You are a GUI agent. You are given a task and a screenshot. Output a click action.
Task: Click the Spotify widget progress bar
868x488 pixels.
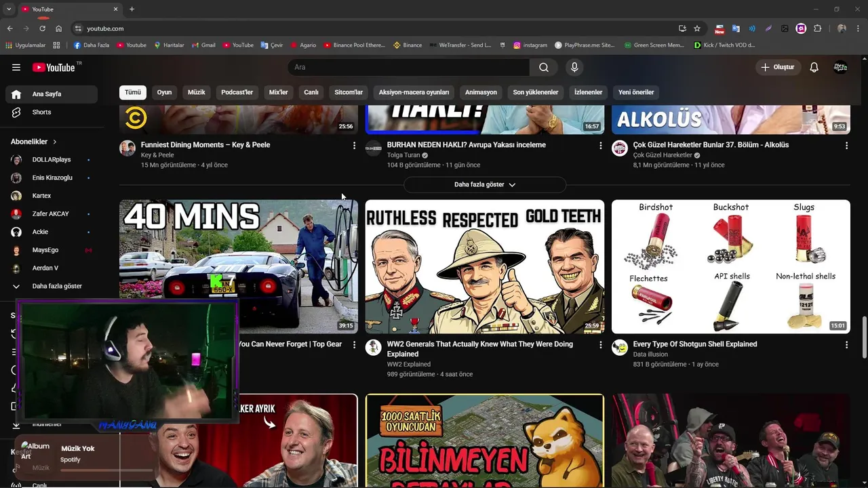click(x=106, y=470)
